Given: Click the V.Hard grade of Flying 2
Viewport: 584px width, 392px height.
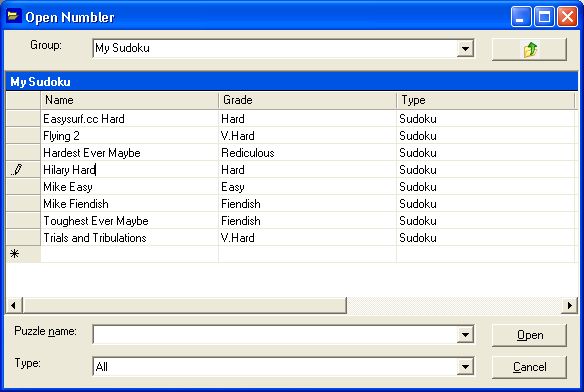Looking at the screenshot, I should [x=307, y=136].
